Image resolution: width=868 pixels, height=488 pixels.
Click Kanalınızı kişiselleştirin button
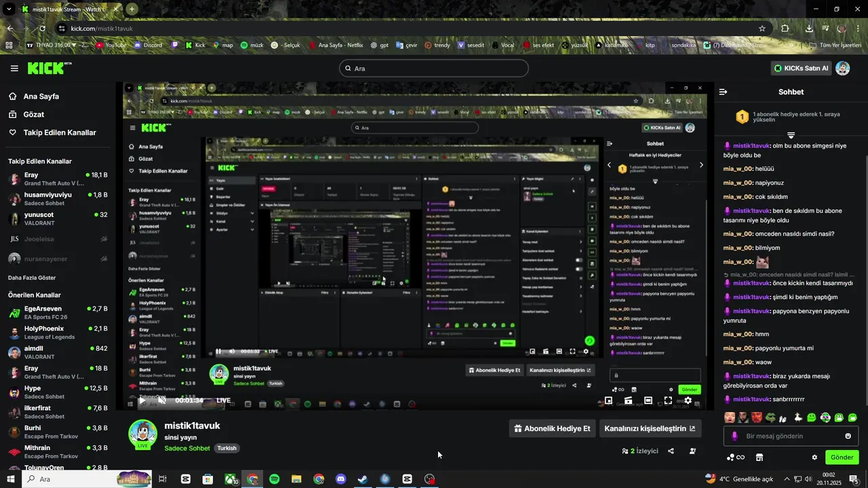[x=650, y=428]
